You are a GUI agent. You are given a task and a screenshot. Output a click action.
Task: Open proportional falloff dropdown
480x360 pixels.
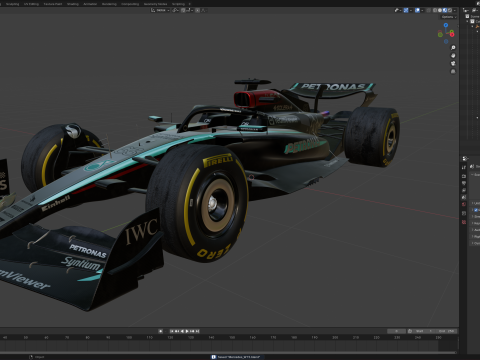tap(204, 10)
